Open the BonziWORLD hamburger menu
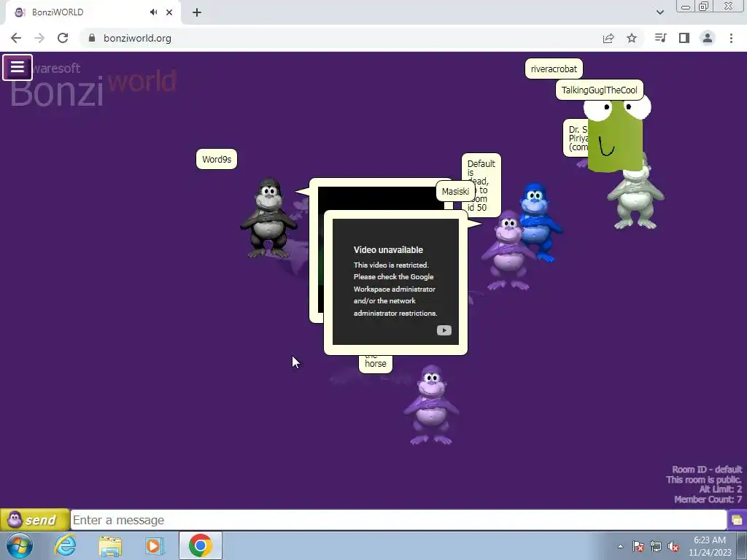The width and height of the screenshot is (747, 560). (x=18, y=67)
